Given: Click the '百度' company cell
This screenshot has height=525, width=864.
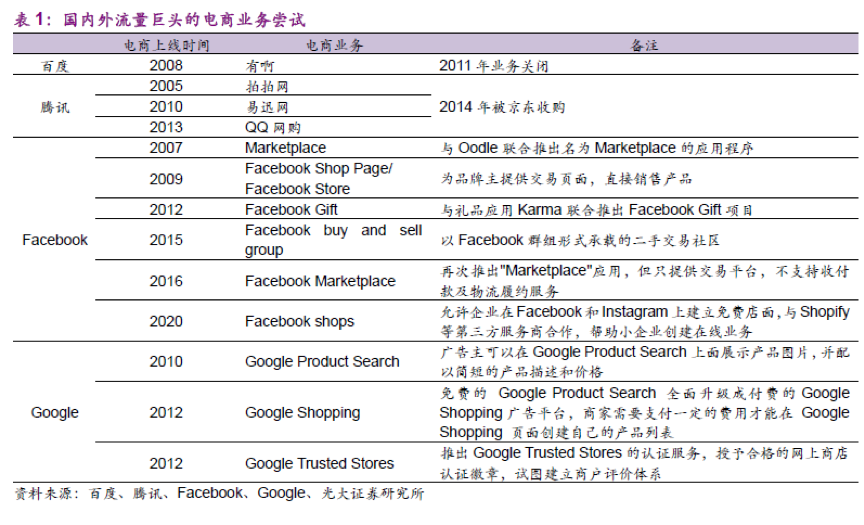Looking at the screenshot, I should point(55,66).
